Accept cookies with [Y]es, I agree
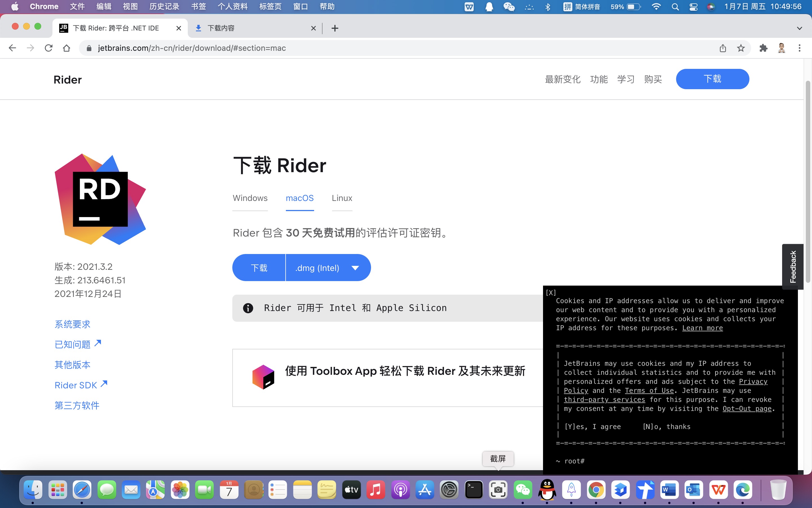The image size is (812, 508). (x=593, y=427)
